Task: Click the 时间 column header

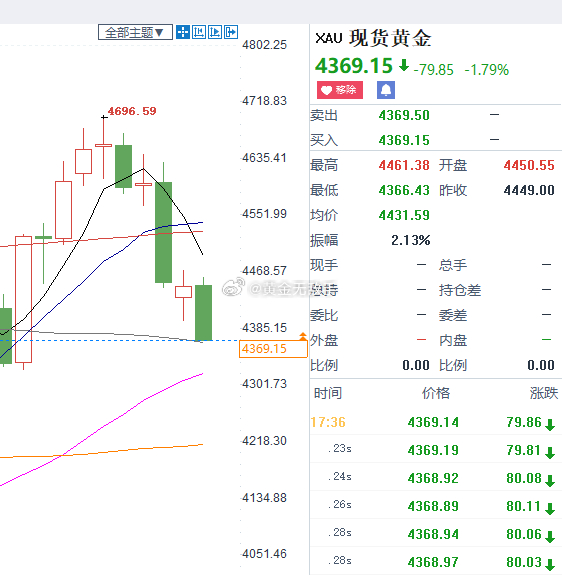Action: (x=328, y=393)
